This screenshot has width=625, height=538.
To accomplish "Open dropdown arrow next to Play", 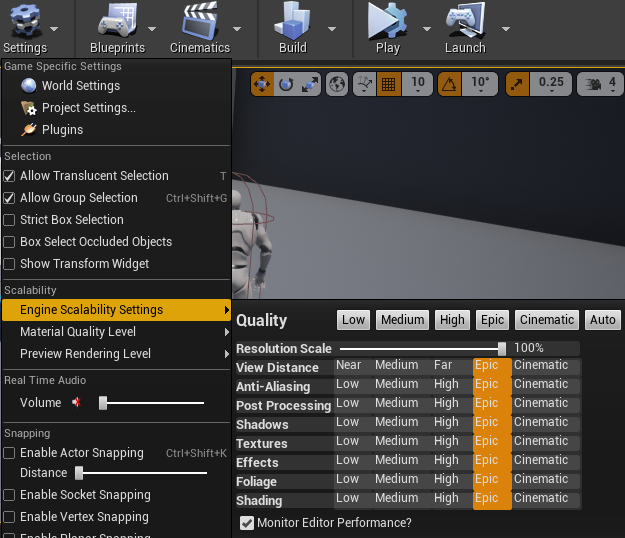I will click(427, 29).
